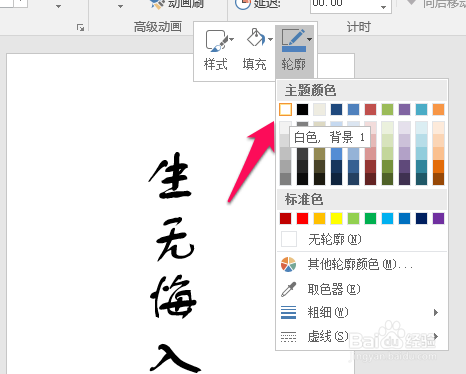Open the Weight (粗细) menu entry
The height and width of the screenshot is (374, 466).
coord(362,312)
